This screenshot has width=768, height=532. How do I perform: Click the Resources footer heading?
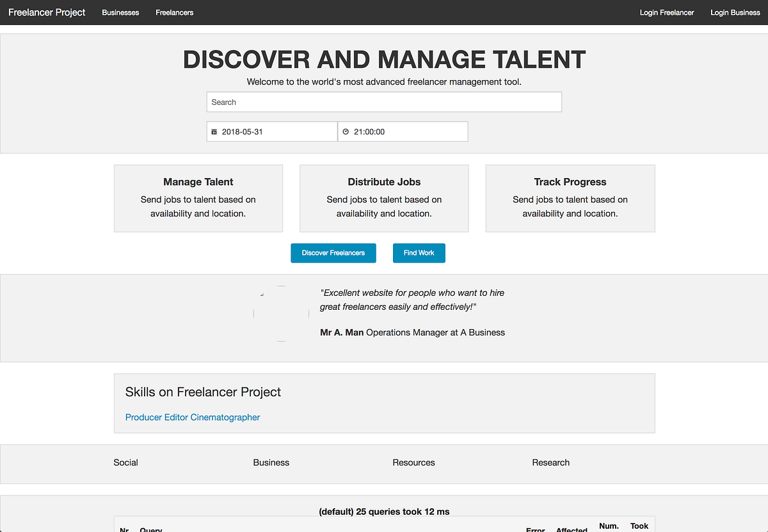tap(414, 462)
